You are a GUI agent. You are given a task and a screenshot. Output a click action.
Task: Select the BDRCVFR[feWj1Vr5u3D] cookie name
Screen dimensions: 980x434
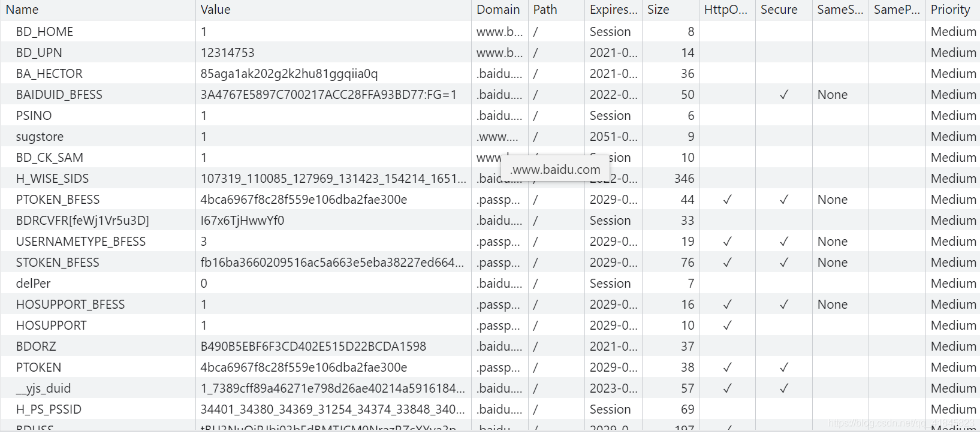83,221
